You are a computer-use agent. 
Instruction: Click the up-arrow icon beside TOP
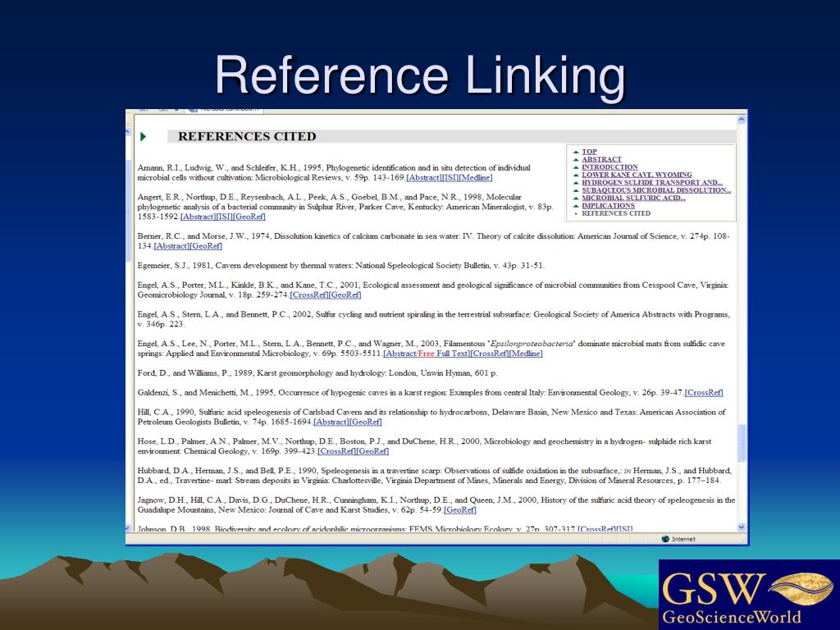coord(576,152)
